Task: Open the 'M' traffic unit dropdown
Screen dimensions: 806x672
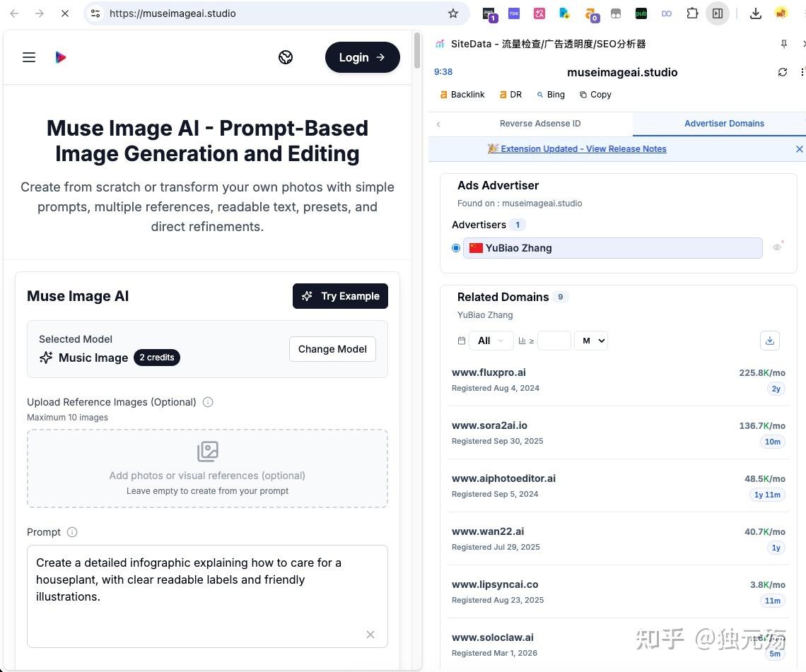Action: [591, 341]
